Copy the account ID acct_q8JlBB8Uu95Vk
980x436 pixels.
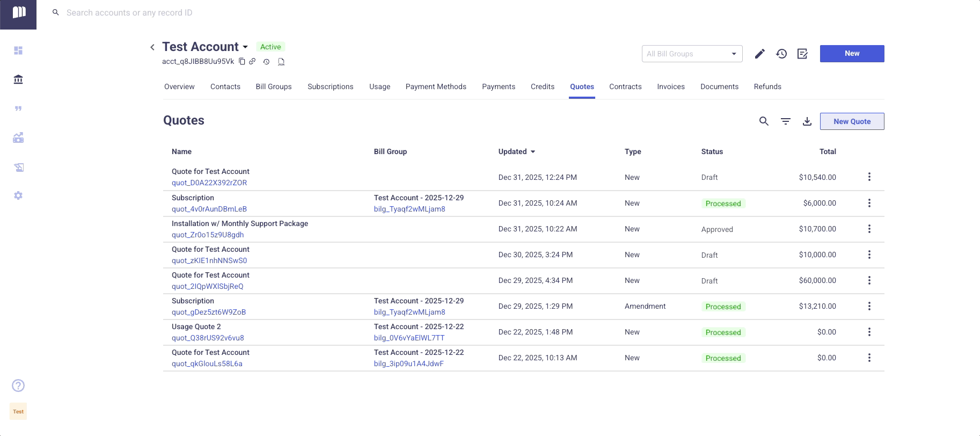[x=242, y=61]
